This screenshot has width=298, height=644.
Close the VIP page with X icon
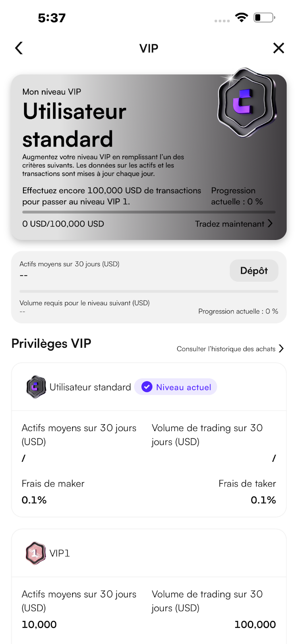coord(279,48)
